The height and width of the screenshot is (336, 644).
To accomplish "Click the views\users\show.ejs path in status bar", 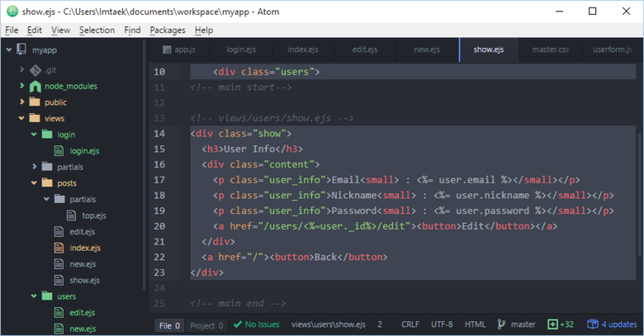I will (329, 325).
